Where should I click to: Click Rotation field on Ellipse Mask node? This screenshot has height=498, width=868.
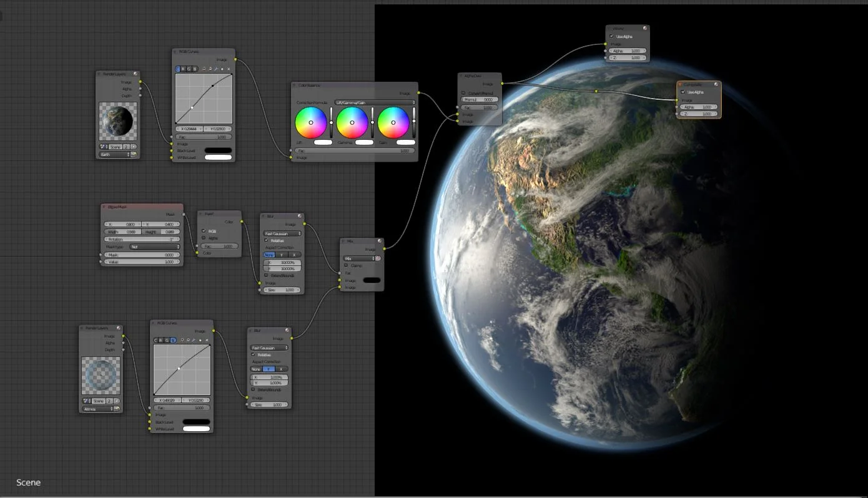coord(142,239)
